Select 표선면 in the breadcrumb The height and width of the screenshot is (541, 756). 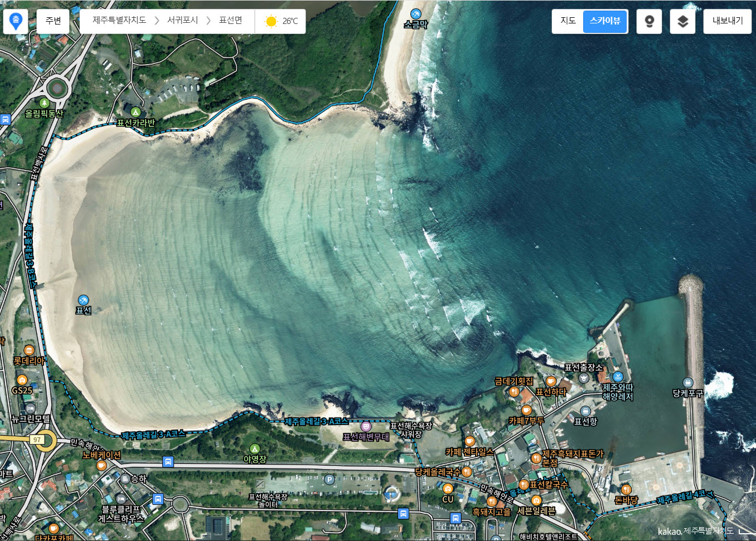pyautogui.click(x=230, y=21)
